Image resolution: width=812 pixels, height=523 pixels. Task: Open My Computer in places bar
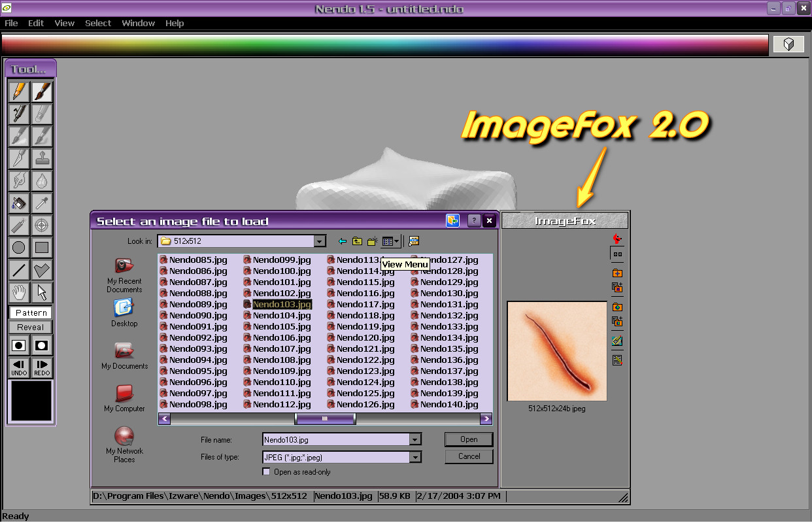tap(124, 397)
